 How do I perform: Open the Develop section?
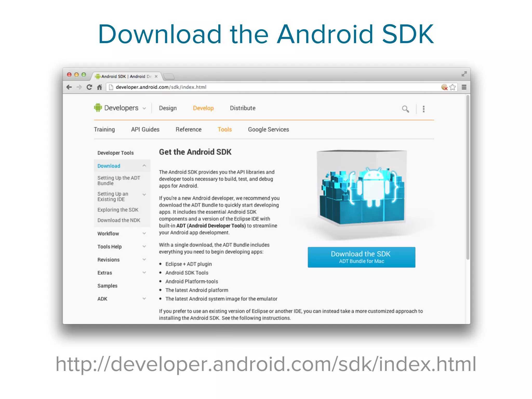click(x=203, y=108)
